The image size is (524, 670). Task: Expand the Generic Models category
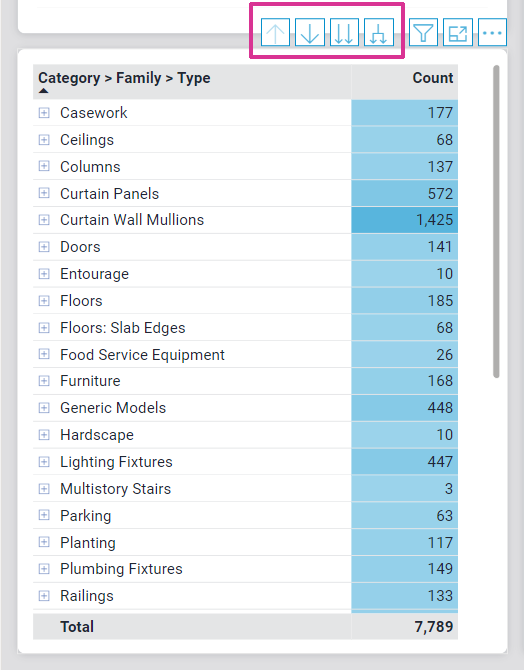pos(44,408)
